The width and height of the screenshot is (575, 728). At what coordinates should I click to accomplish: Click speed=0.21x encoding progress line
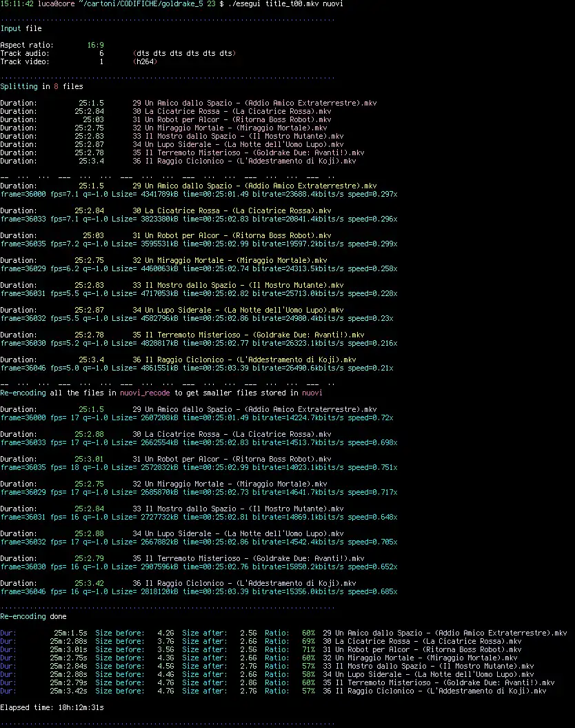[x=197, y=368]
